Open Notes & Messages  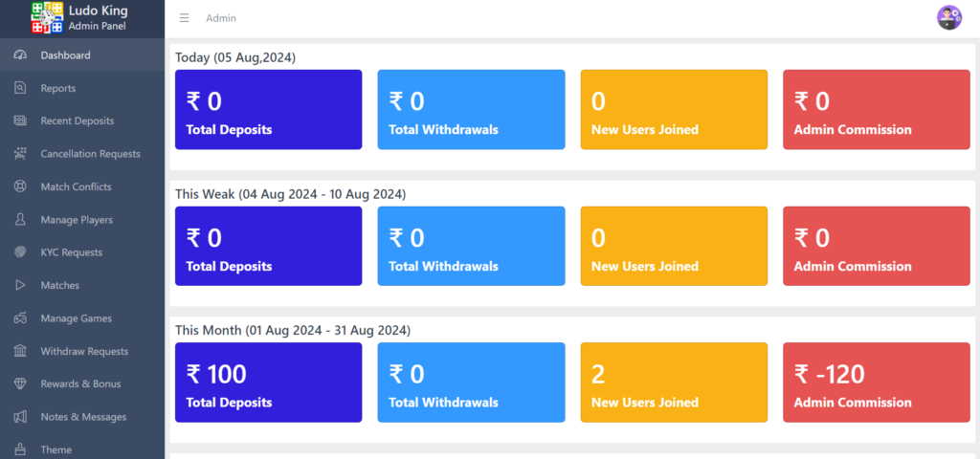tap(82, 417)
